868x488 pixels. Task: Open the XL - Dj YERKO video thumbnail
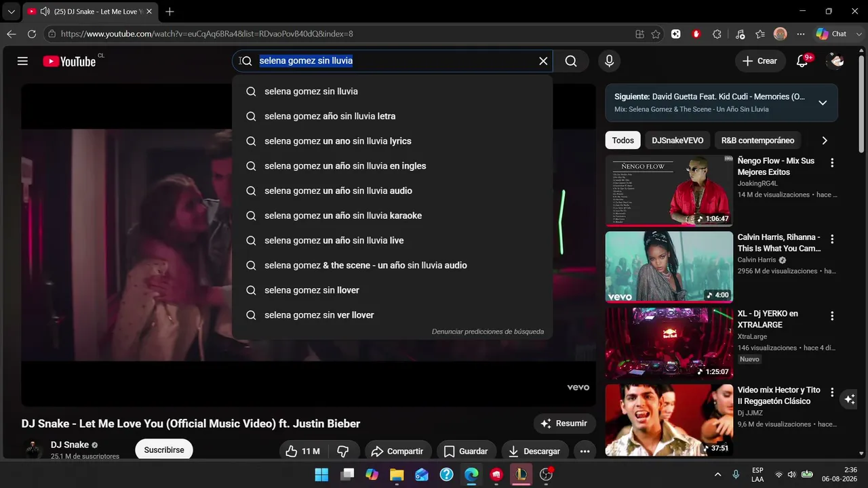(669, 344)
